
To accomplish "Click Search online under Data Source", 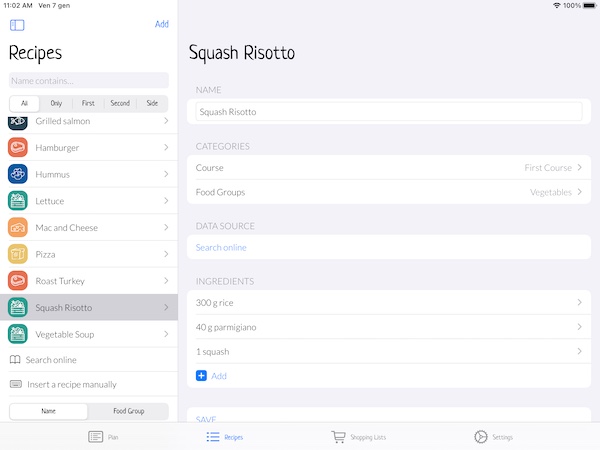I will (221, 248).
